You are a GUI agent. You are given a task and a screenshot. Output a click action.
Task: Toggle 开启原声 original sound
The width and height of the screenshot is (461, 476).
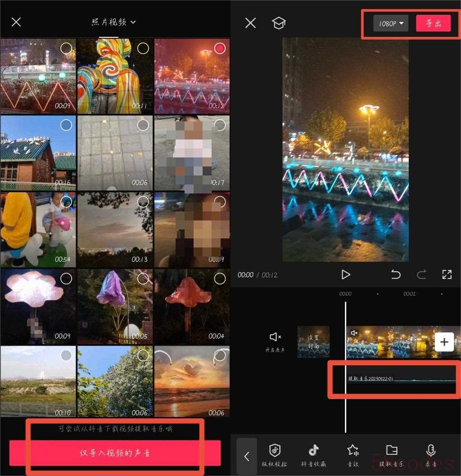(x=275, y=341)
